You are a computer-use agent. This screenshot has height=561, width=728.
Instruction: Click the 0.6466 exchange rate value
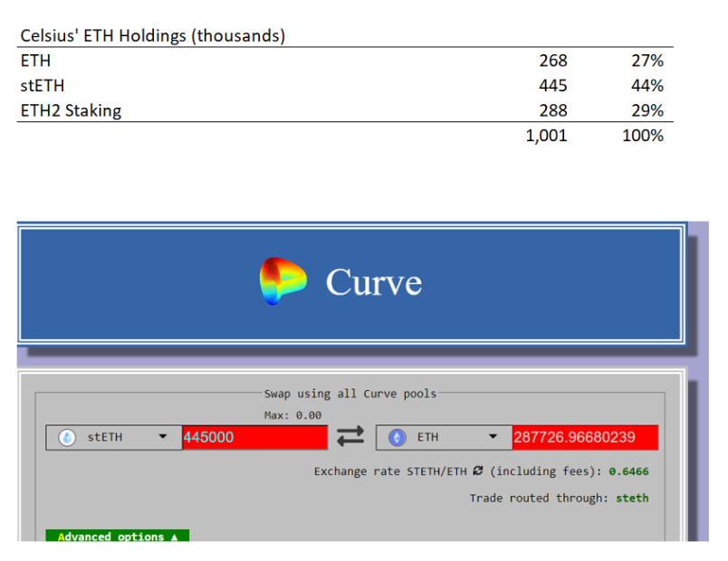tap(628, 471)
